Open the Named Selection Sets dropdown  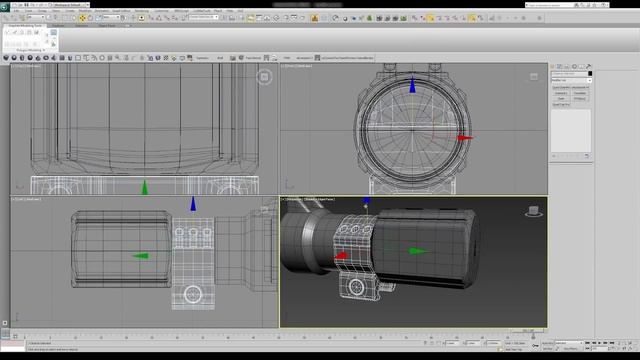(x=204, y=18)
